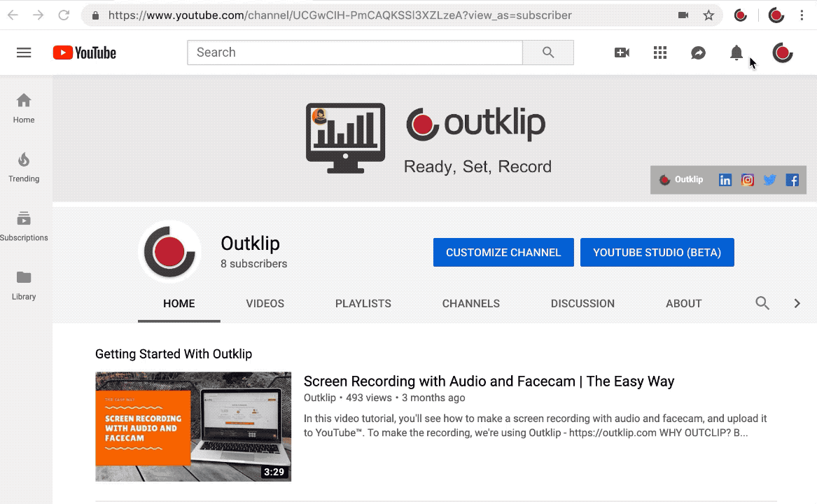
Task: Open the YouTube account avatar menu
Action: point(783,52)
